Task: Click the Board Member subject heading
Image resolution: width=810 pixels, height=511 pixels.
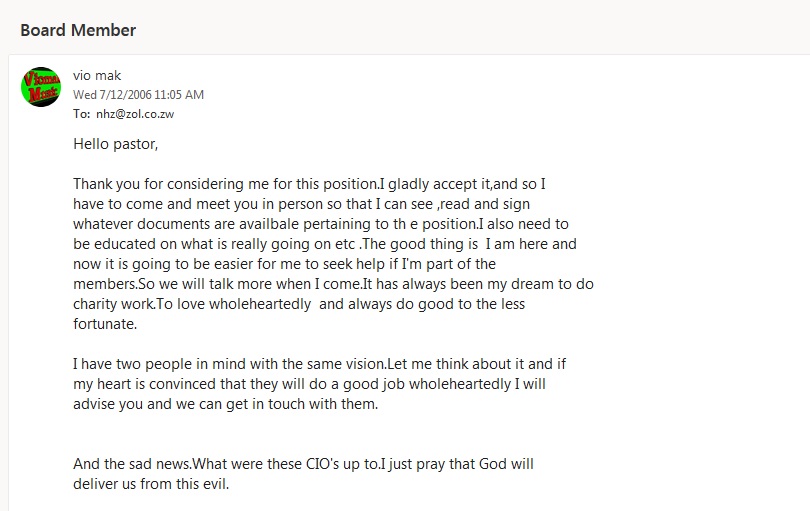Action: coord(78,30)
